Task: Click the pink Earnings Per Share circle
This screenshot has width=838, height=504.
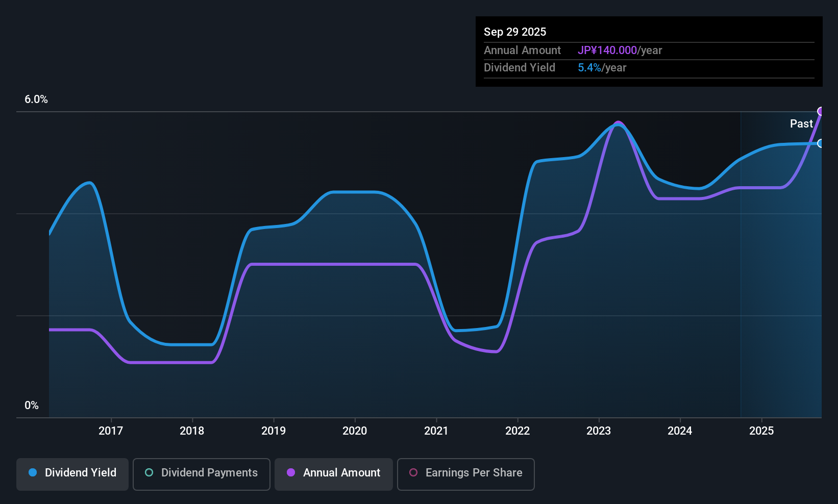Action: tap(413, 473)
